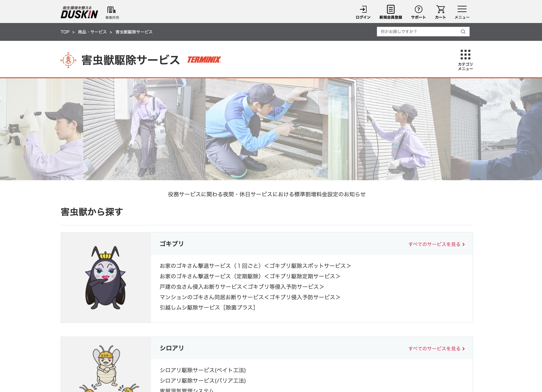Click the 新規会員登録 registration icon
The width and height of the screenshot is (542, 392).
(x=390, y=11)
